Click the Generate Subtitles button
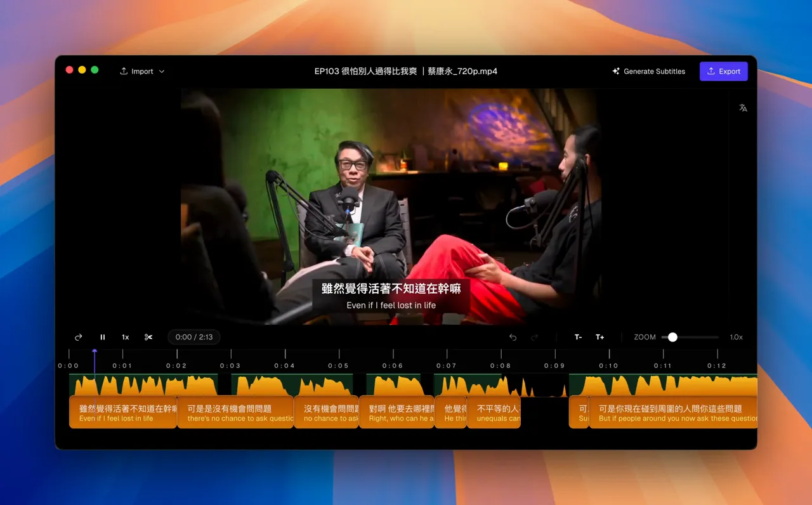 click(x=648, y=71)
